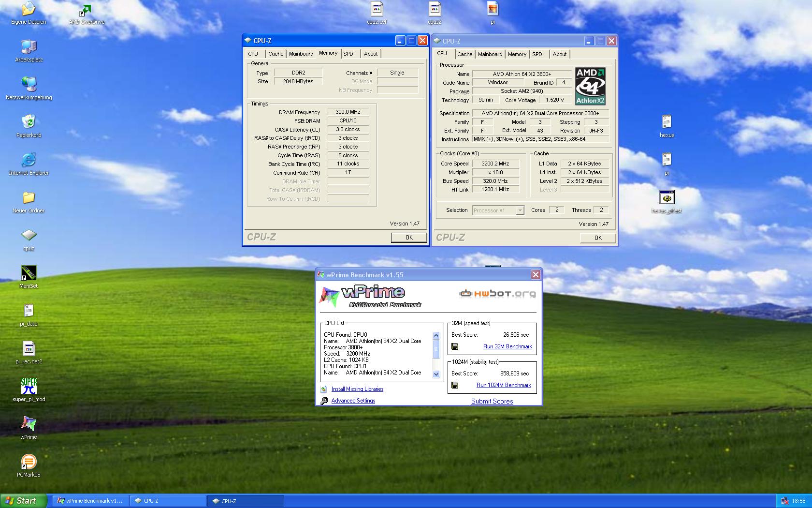Click Submit Scores link
Screen dimensions: 812x508
click(x=492, y=401)
